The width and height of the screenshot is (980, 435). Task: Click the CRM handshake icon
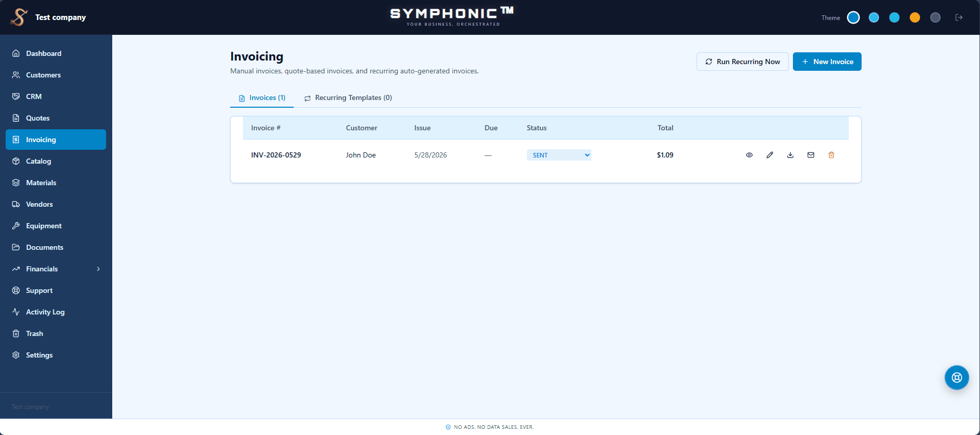[16, 96]
